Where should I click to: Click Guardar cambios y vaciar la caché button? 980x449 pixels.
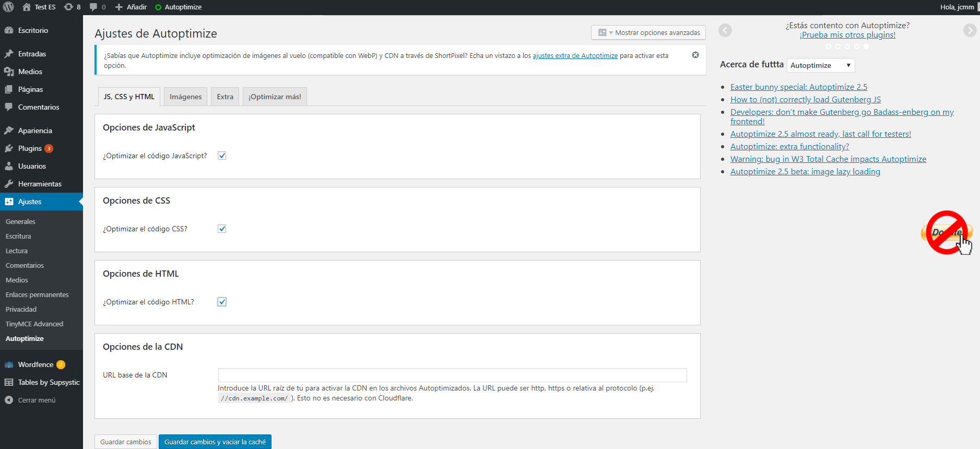click(215, 442)
